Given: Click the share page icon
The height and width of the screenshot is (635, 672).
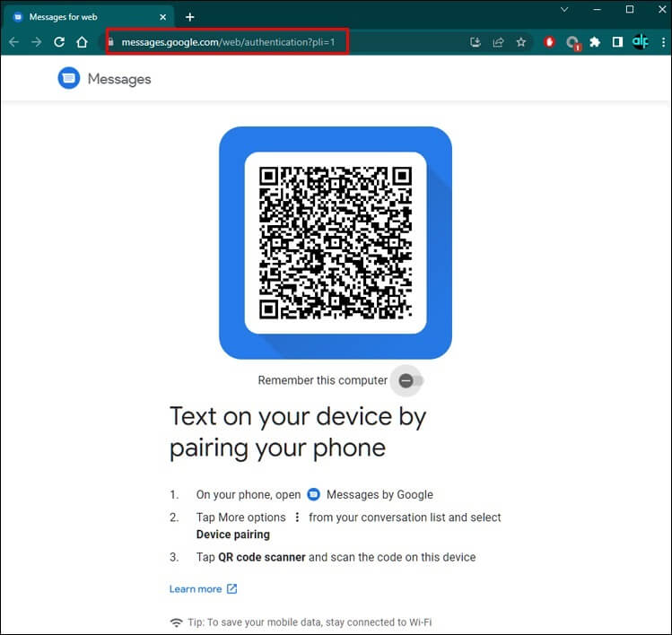Looking at the screenshot, I should (x=498, y=42).
